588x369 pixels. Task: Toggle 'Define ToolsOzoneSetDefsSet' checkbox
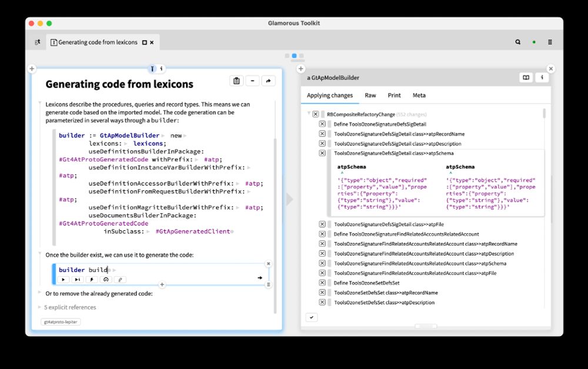(x=322, y=283)
